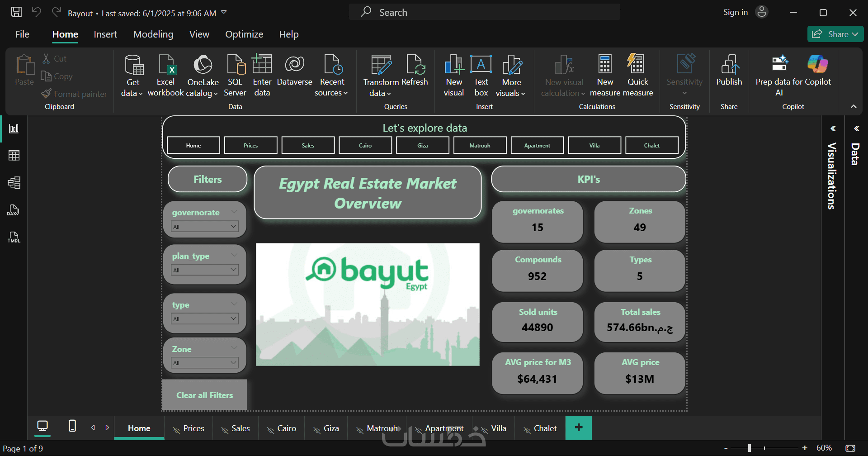
Task: Select the Cairo page tab
Action: 281,428
